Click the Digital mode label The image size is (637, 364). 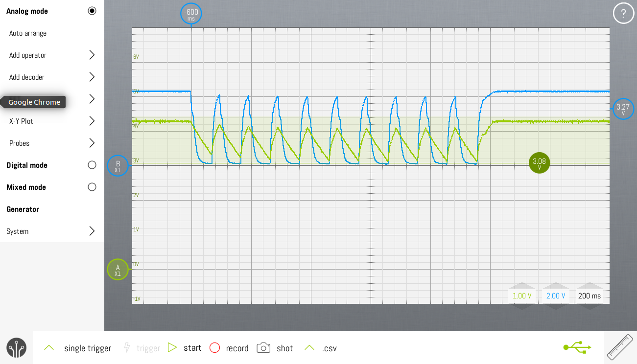(27, 165)
